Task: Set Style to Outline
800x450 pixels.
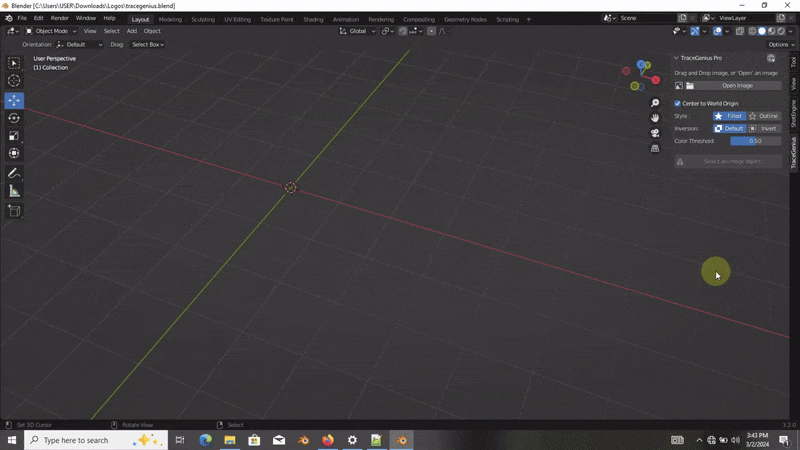Action: coord(765,116)
